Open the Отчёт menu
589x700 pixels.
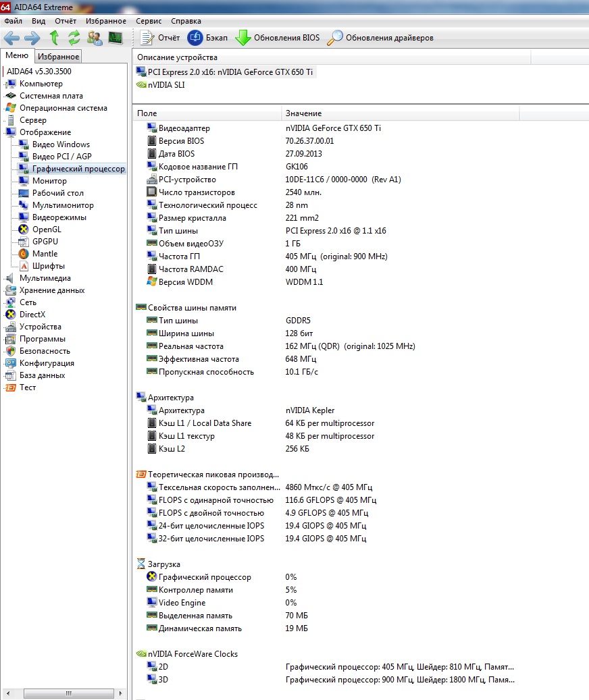pos(66,21)
